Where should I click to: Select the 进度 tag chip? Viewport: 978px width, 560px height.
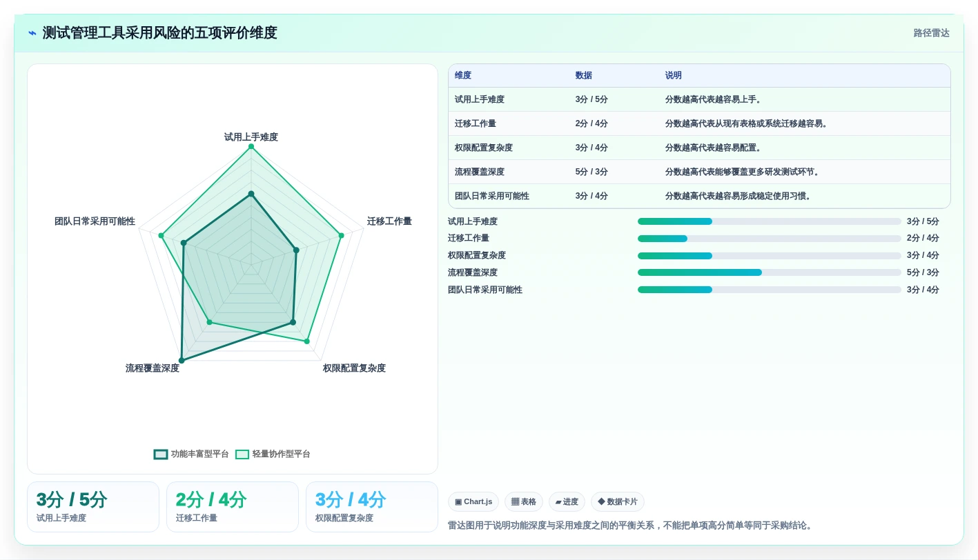pos(567,501)
